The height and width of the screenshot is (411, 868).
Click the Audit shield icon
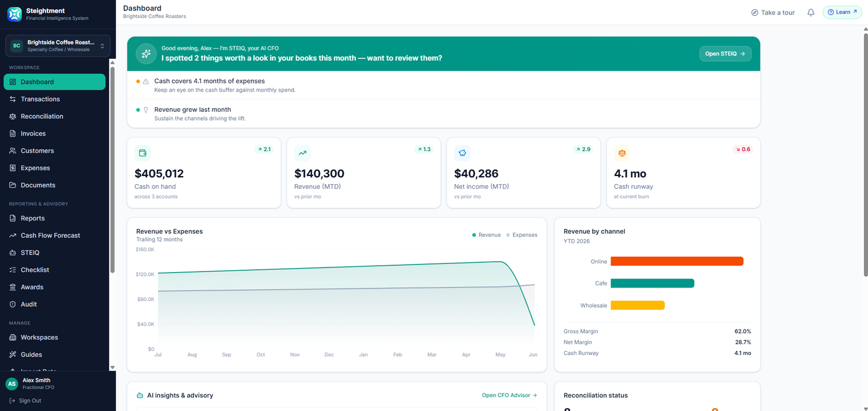click(x=13, y=304)
